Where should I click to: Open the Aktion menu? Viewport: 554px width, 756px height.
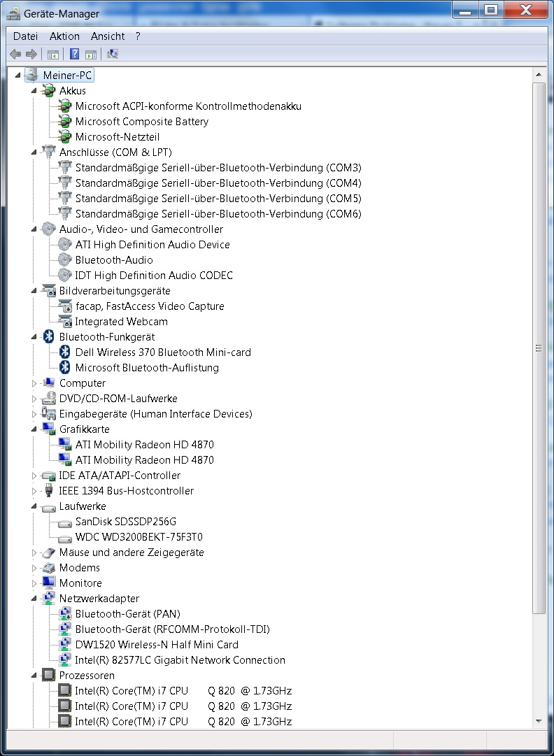(x=64, y=36)
